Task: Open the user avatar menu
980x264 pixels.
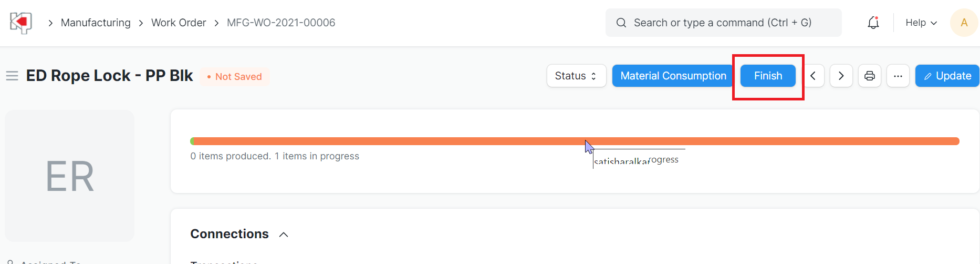Action: [x=964, y=23]
